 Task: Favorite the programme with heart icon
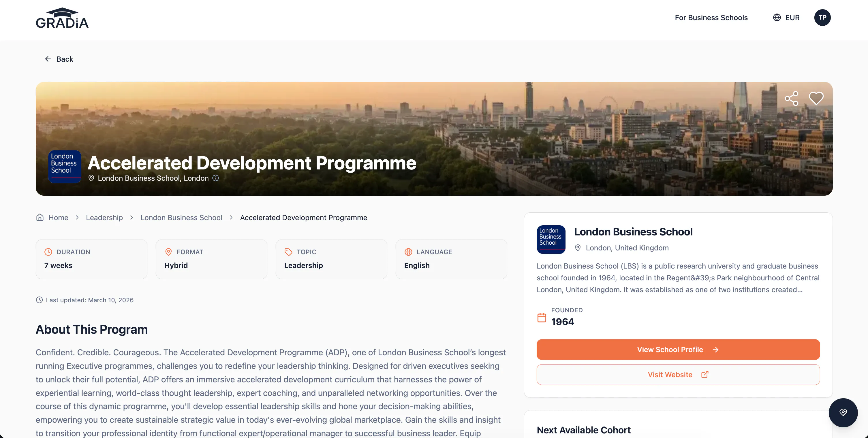pos(816,98)
